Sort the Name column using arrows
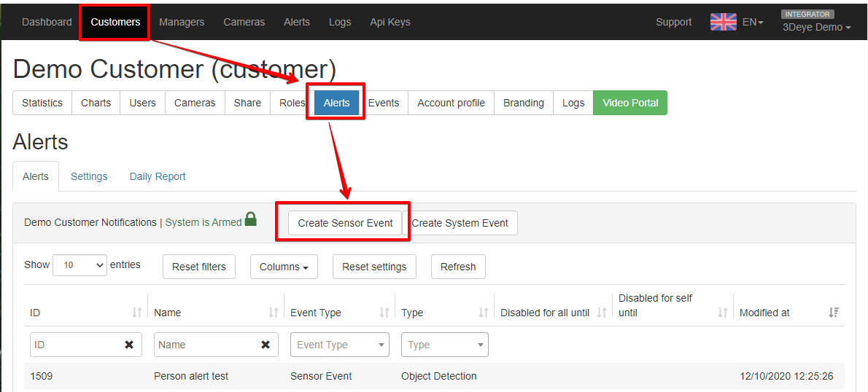The width and height of the screenshot is (868, 392). pyautogui.click(x=274, y=313)
